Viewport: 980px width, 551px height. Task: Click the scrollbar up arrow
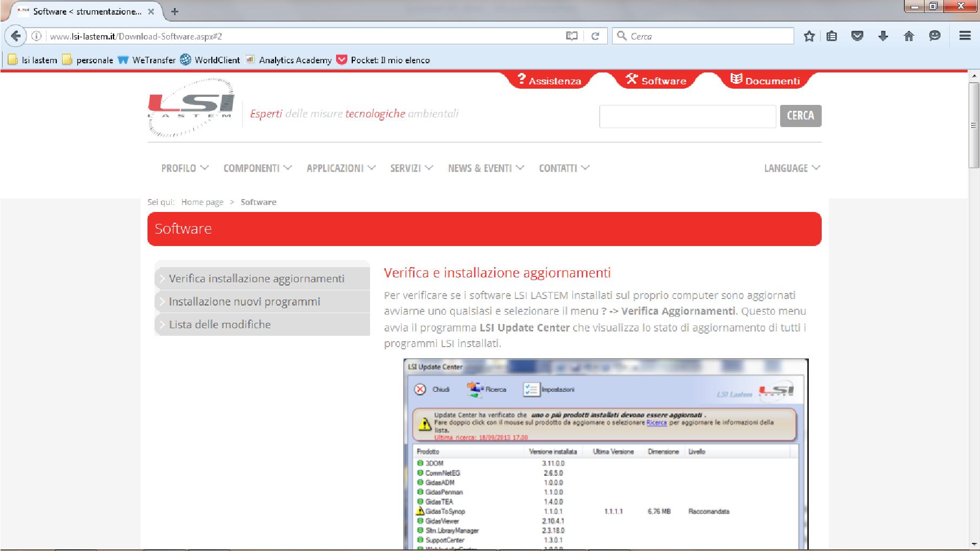point(974,76)
